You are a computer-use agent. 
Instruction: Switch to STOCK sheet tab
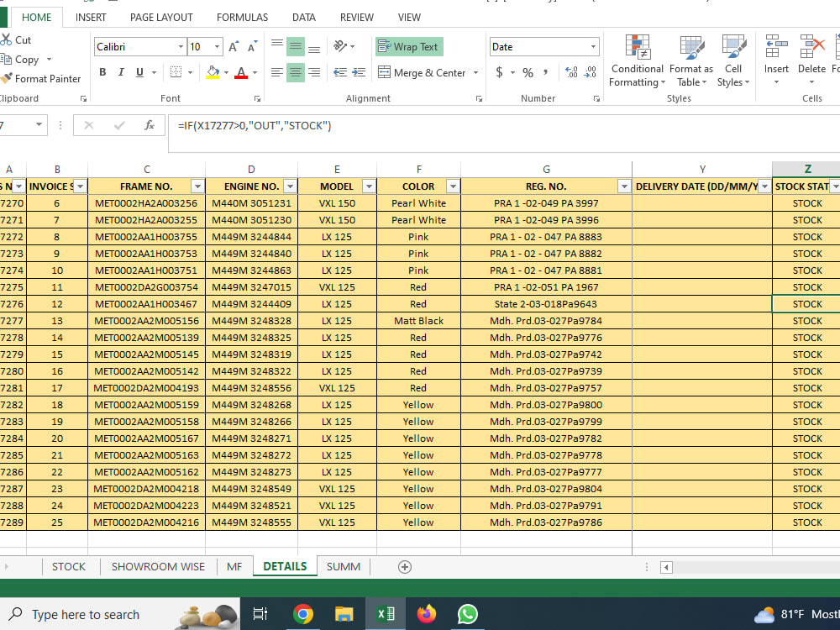pyautogui.click(x=69, y=567)
